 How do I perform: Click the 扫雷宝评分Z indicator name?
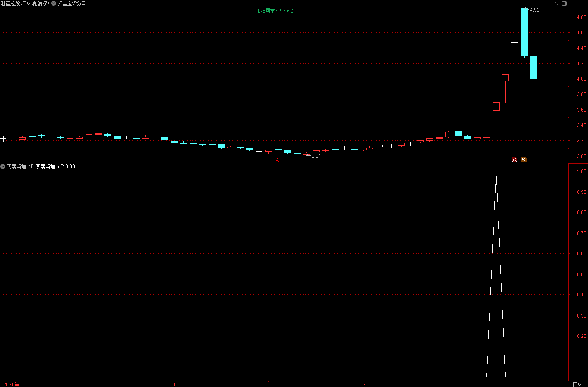[71, 3]
